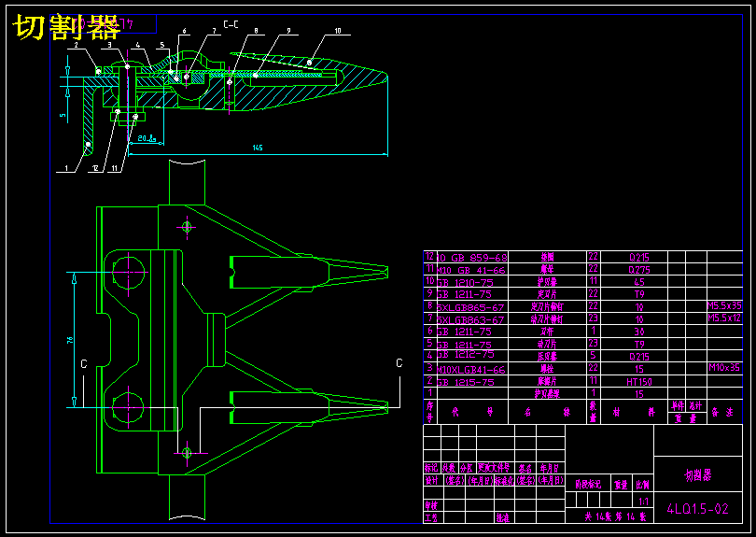
Task: Click 切割器 in the title block
Action: pyautogui.click(x=697, y=475)
